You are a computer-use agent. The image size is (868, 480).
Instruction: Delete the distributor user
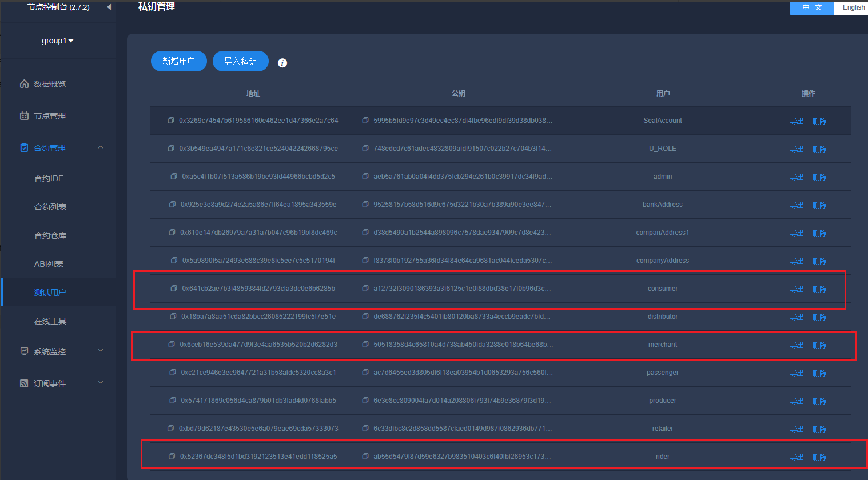coord(819,317)
